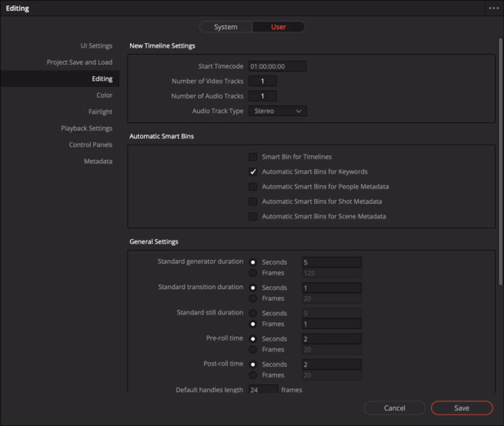This screenshot has width=504, height=426.
Task: Select Frames for standard still duration
Action: click(x=253, y=324)
